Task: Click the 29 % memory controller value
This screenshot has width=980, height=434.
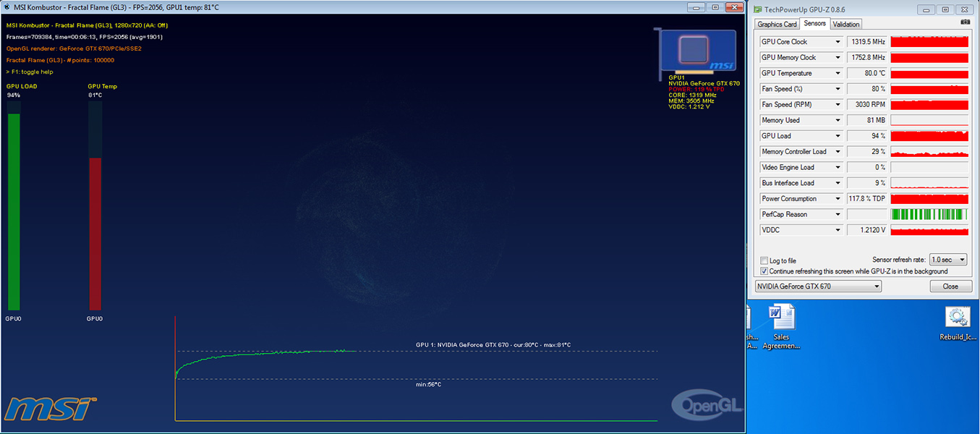Action: tap(867, 152)
